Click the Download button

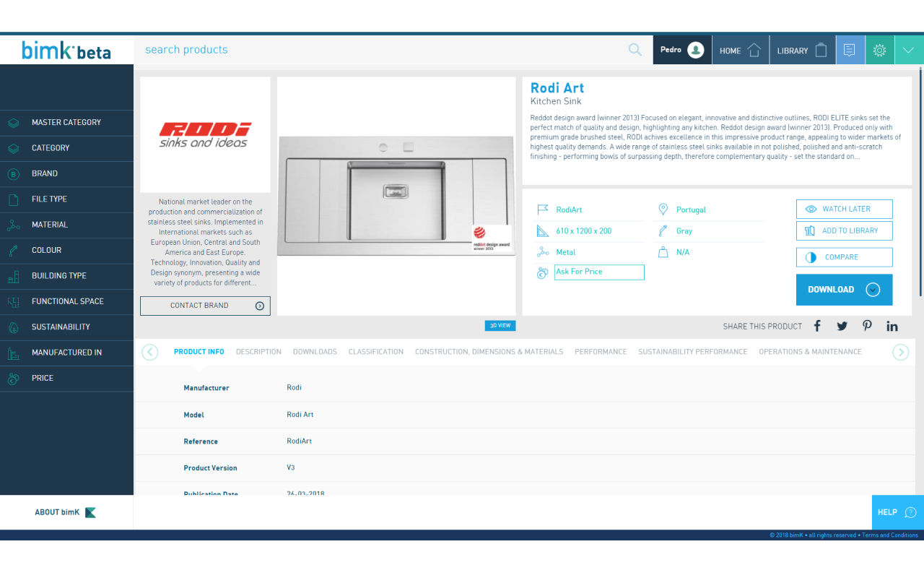point(844,290)
